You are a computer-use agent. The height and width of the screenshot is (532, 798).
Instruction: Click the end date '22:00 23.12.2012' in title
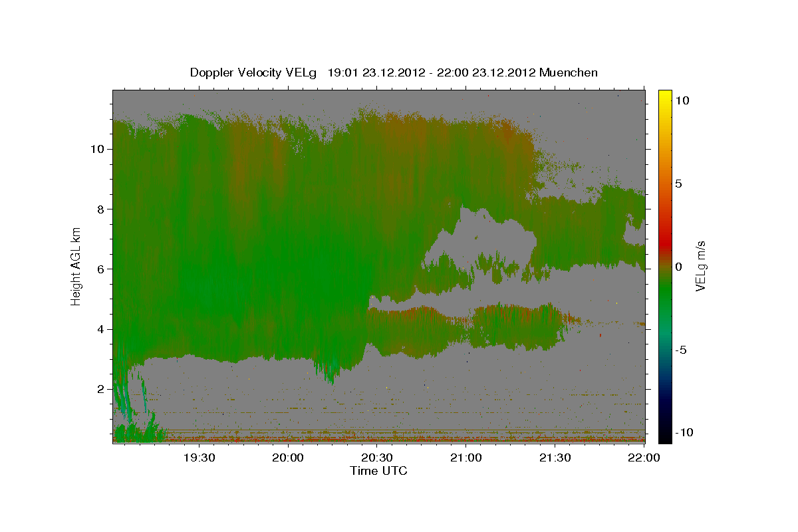tap(485, 72)
